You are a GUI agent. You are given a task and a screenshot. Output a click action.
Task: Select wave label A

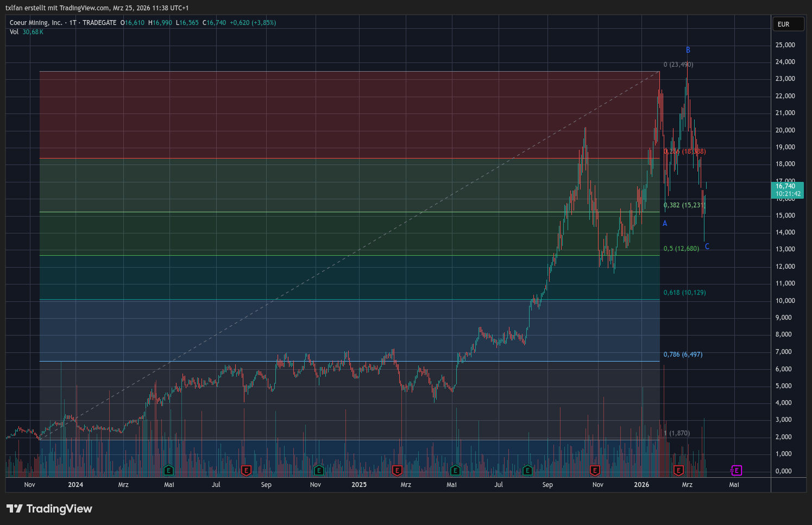click(x=665, y=223)
